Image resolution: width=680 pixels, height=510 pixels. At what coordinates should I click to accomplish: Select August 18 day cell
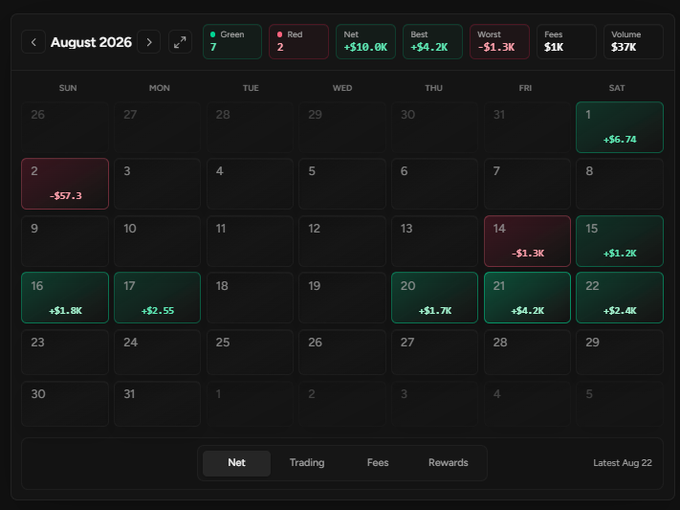click(x=250, y=298)
